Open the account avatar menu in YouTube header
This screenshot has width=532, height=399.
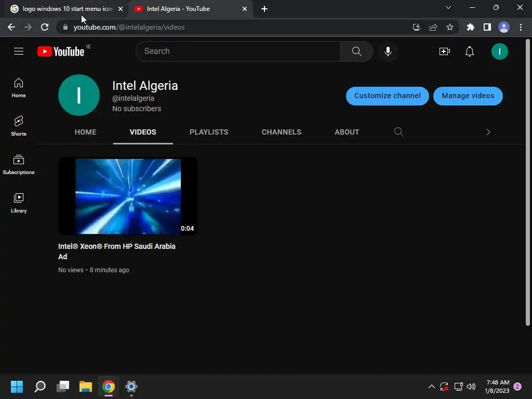pos(499,51)
